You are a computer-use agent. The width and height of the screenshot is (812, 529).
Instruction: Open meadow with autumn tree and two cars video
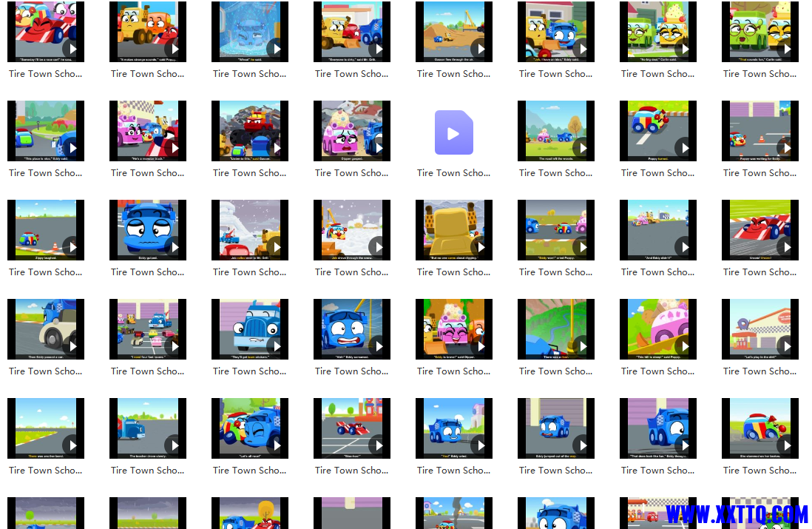tap(555, 130)
